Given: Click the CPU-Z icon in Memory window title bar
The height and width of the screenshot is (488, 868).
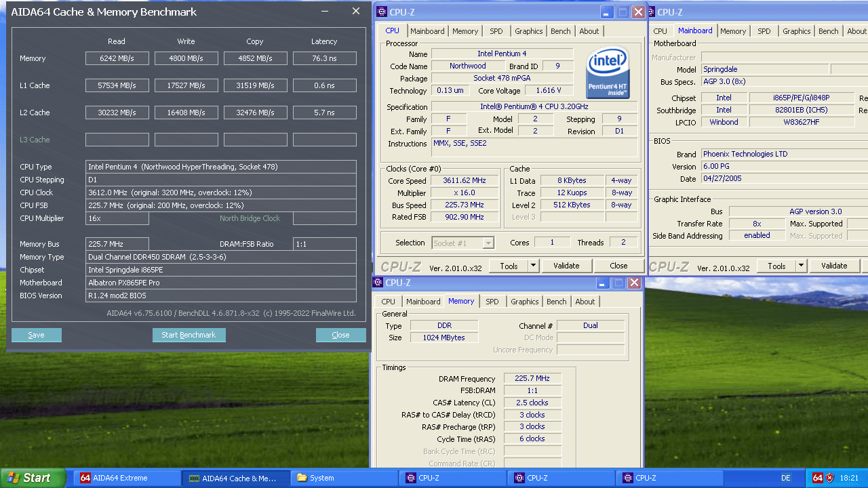Looking at the screenshot, I should pos(378,283).
